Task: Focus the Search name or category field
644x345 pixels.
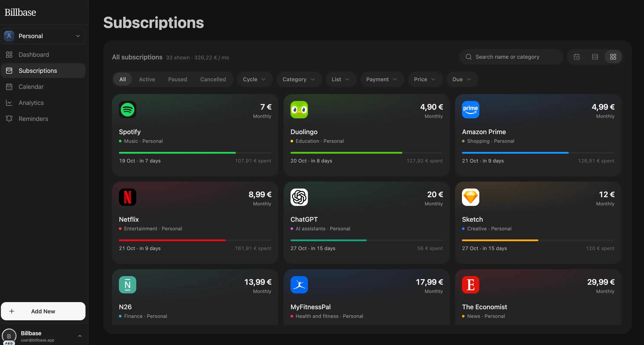Action: tap(511, 57)
